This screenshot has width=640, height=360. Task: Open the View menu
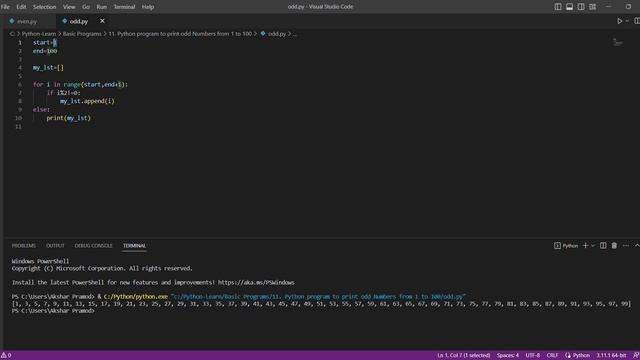[x=69, y=7]
